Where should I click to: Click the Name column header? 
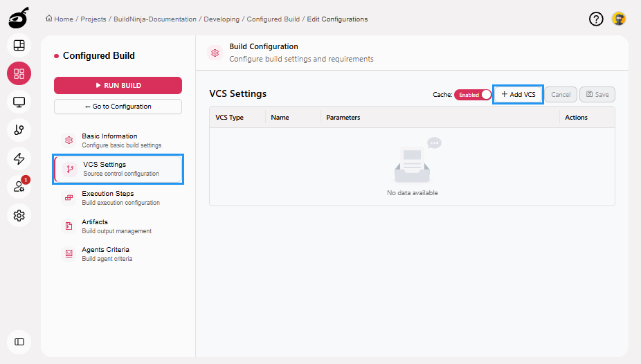(280, 117)
